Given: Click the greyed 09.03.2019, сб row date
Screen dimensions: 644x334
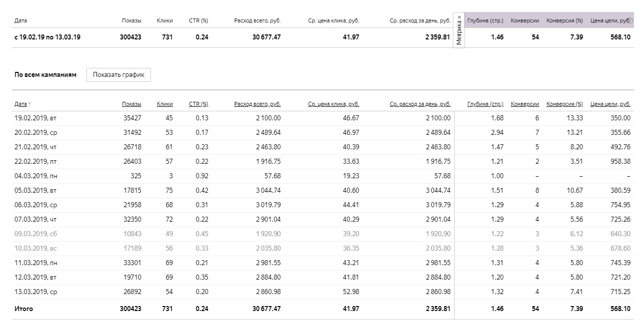Looking at the screenshot, I should pyautogui.click(x=35, y=234).
